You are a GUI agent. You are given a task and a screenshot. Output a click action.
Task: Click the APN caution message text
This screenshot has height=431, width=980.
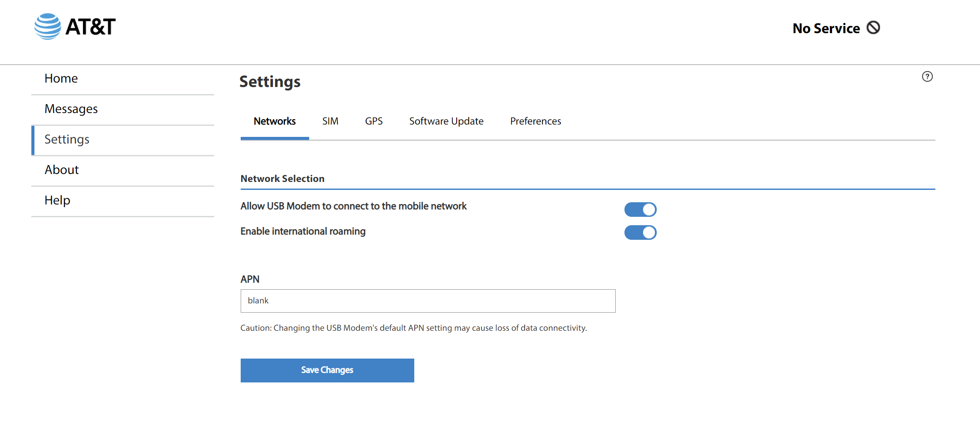(413, 328)
